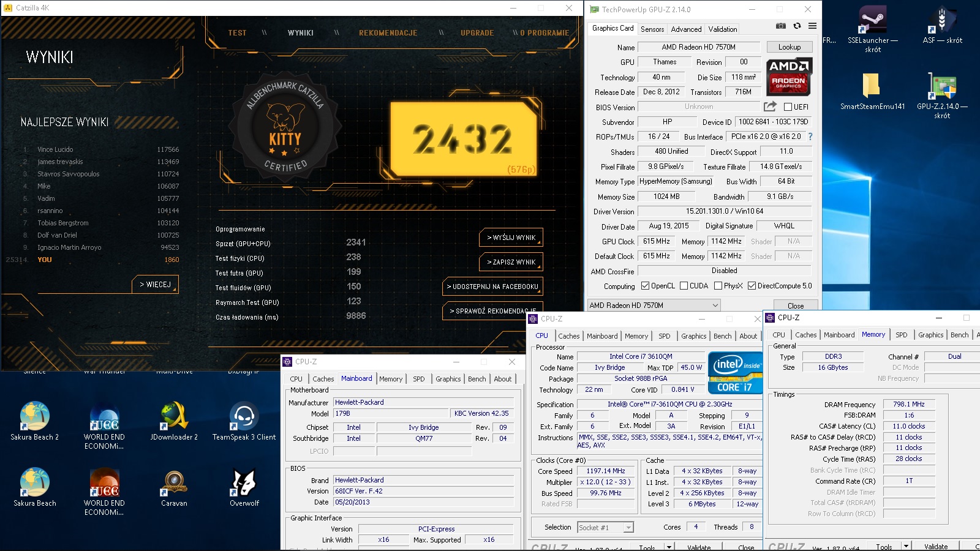Viewport: 980px width, 551px height.
Task: Open Sakura Beach desktop icon
Action: [x=35, y=487]
